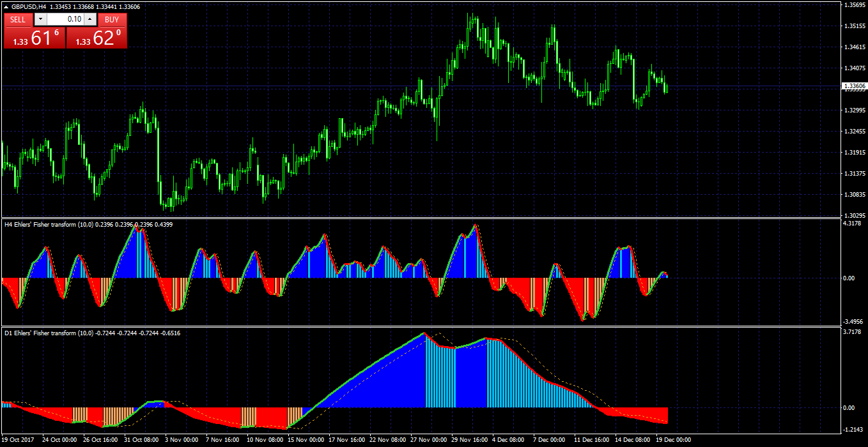
Task: Increase lot volume with the up arrow
Action: point(90,20)
